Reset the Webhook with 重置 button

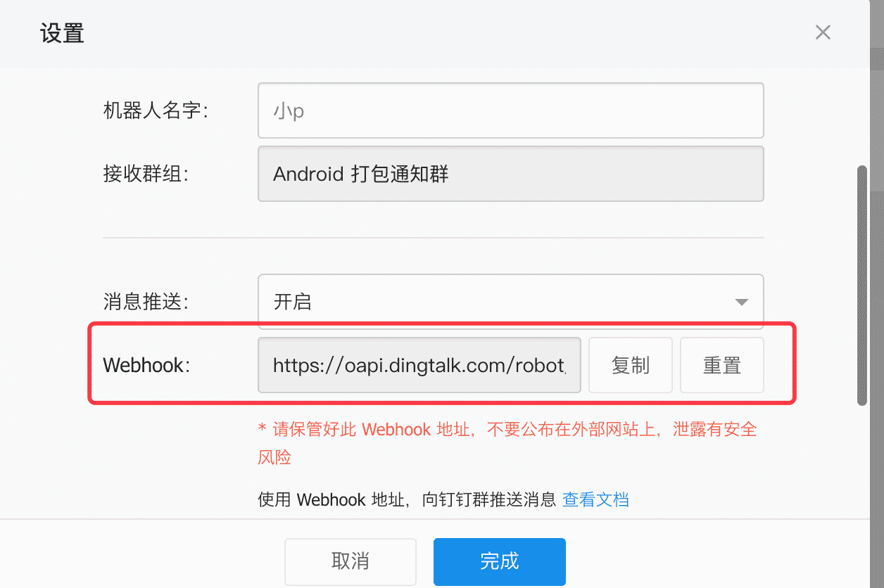point(722,365)
